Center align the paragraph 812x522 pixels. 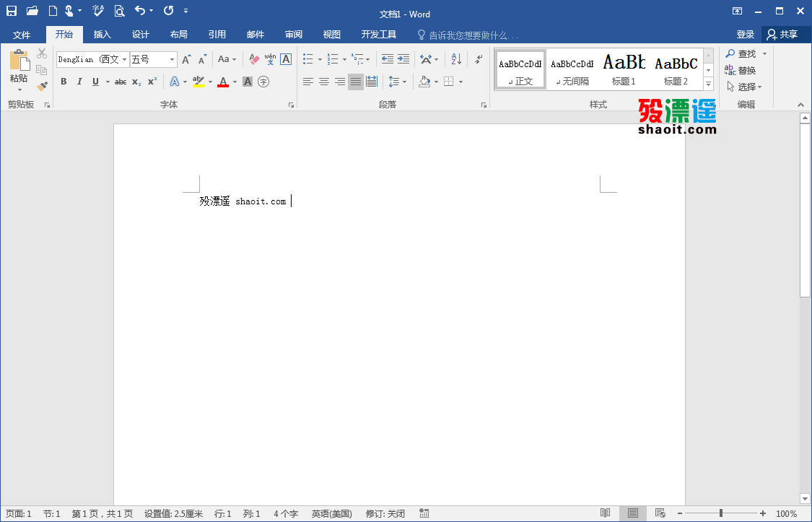(x=324, y=82)
